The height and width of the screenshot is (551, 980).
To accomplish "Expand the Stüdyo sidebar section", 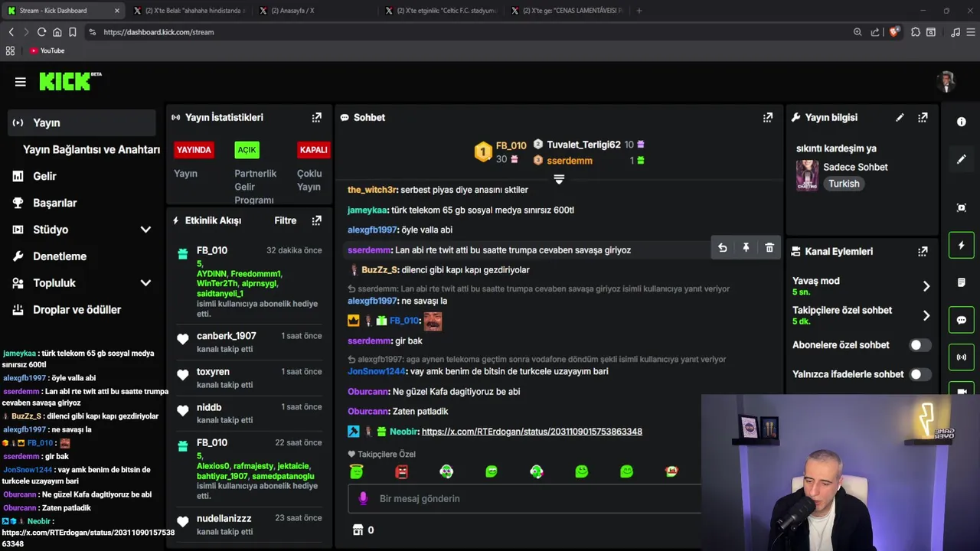I will [145, 230].
